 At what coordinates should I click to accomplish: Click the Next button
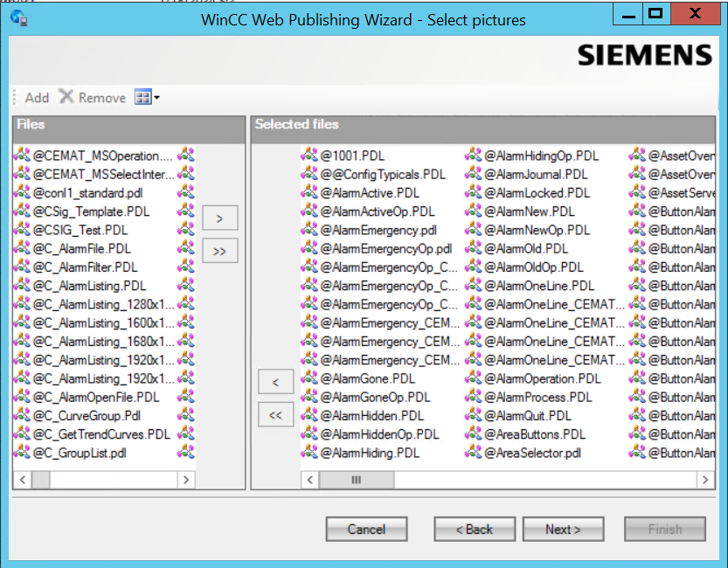point(563,529)
